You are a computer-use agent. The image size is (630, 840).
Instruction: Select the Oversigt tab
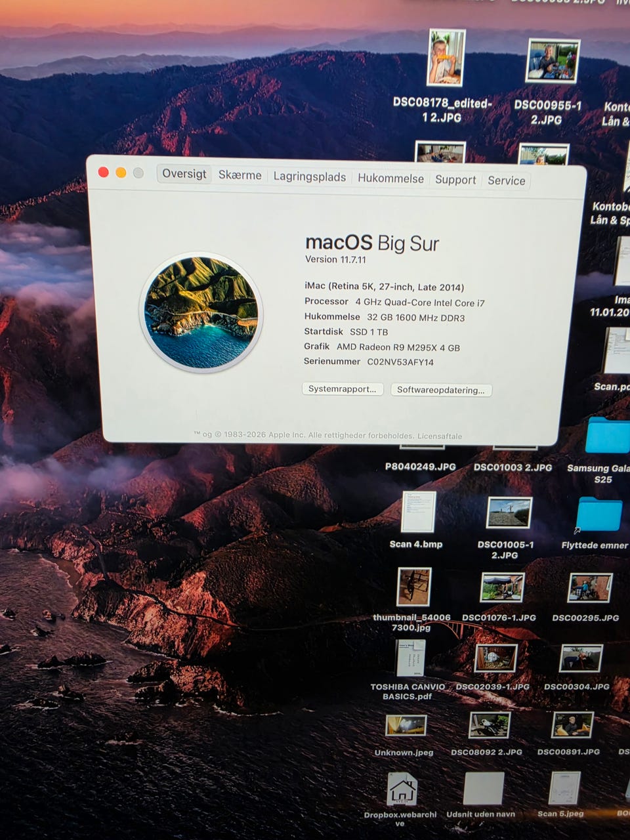pyautogui.click(x=184, y=174)
